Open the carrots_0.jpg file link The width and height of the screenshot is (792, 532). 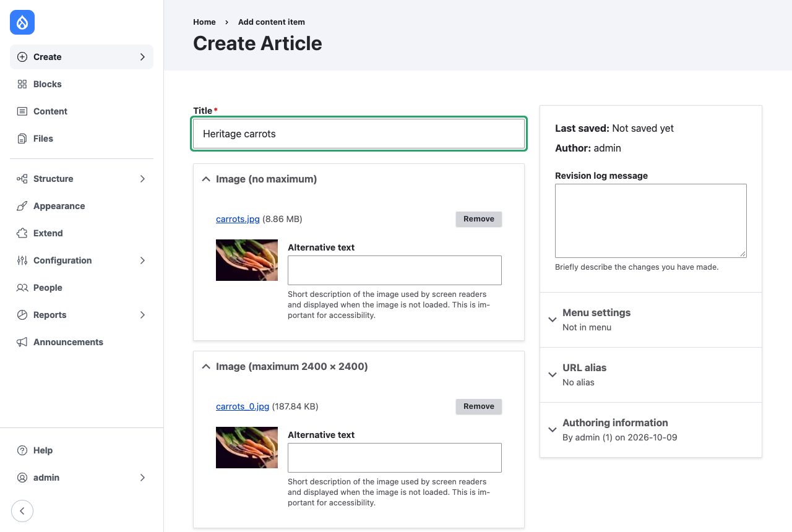243,406
